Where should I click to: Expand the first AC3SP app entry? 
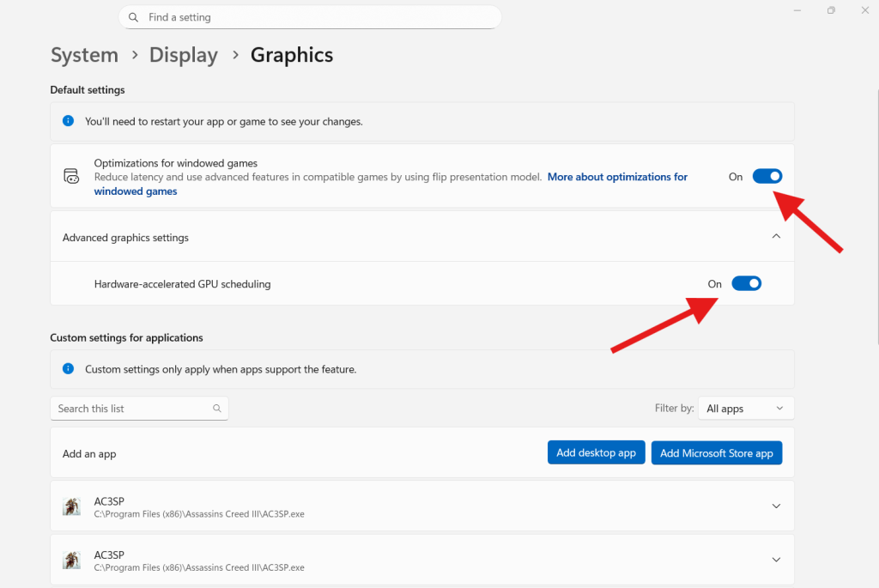pos(776,506)
